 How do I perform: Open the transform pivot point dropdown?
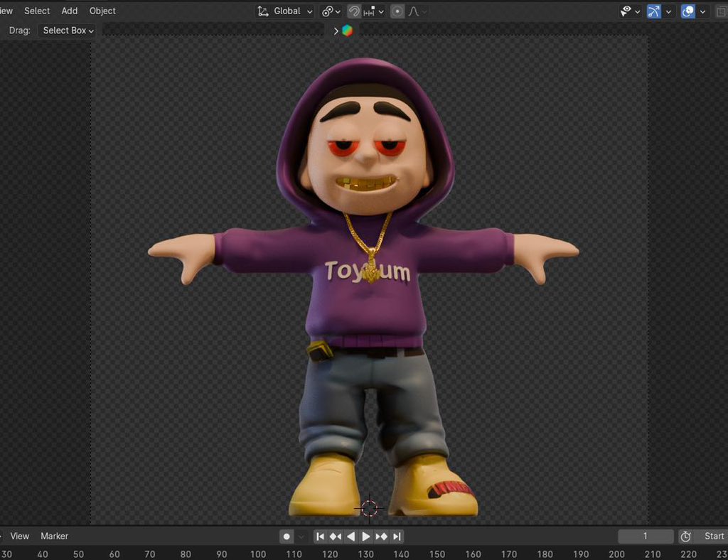pyautogui.click(x=331, y=11)
